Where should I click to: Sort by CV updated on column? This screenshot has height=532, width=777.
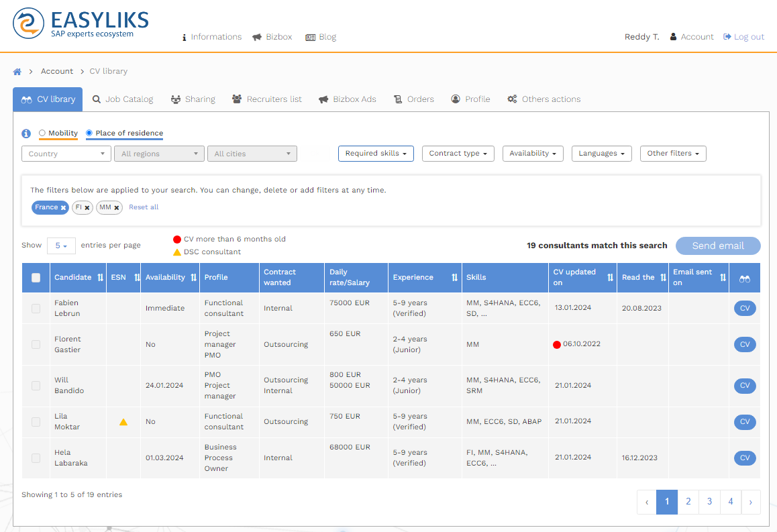(x=610, y=278)
